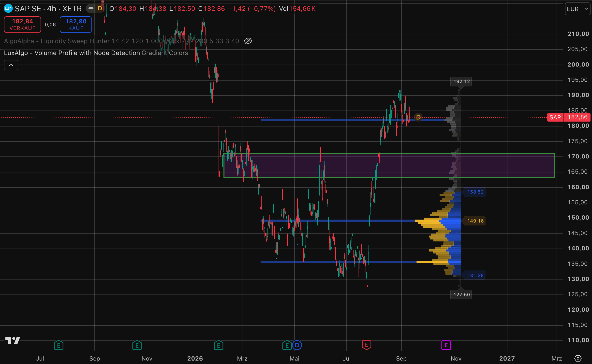The image size is (592, 364).
Task: Click the 200,00 price axis label
Action: click(x=578, y=65)
